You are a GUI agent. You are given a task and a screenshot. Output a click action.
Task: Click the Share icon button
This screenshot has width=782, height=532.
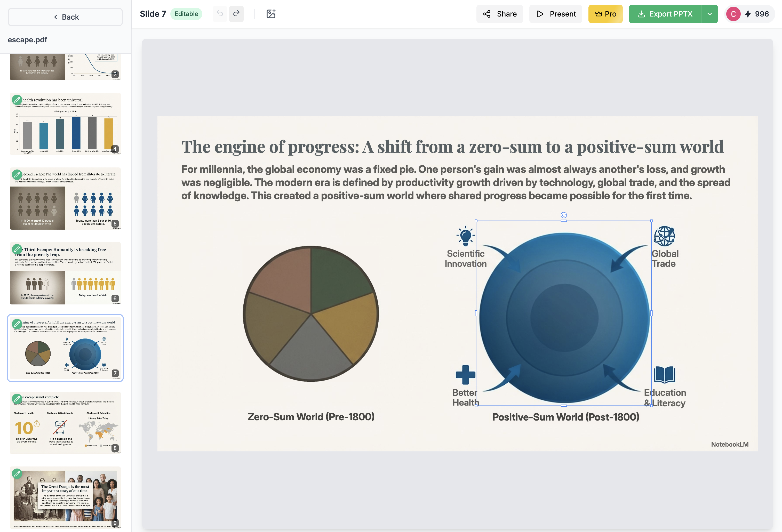click(x=487, y=14)
